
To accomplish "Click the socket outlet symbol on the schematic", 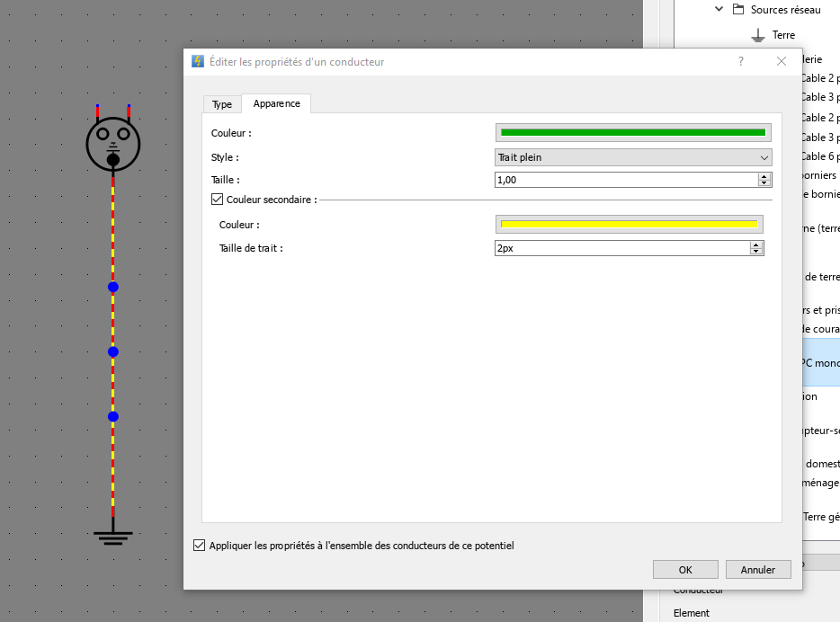I will tap(113, 142).
